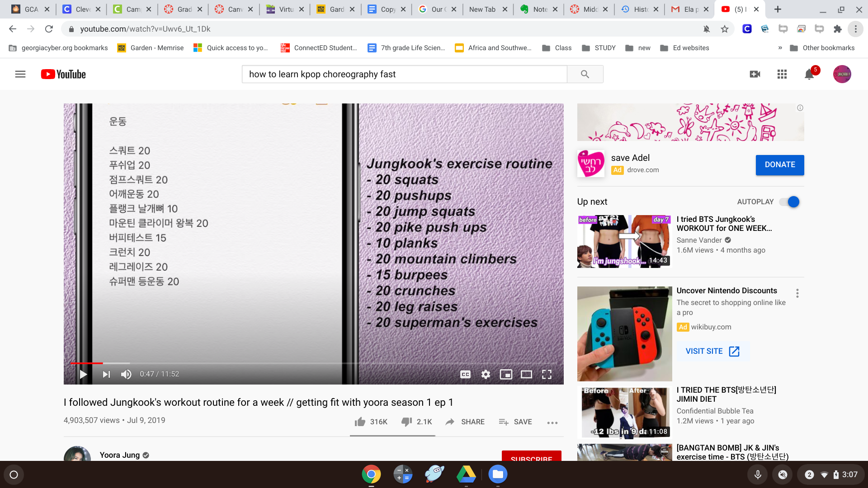Switch to the GCA tab
Viewport: 868px width, 488px height.
pos(31,9)
